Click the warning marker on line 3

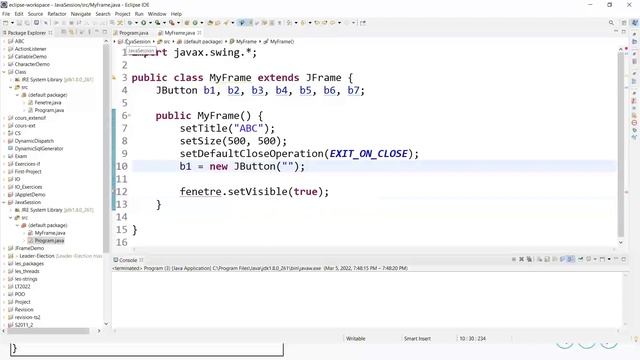(x=114, y=77)
